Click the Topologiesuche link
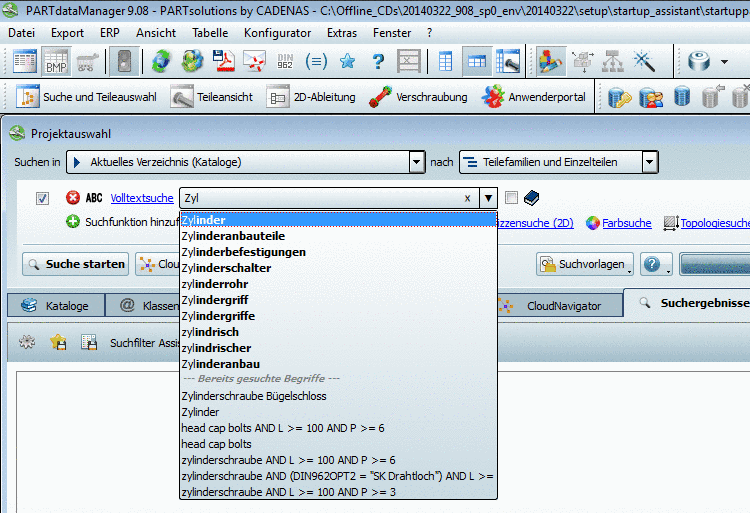The width and height of the screenshot is (750, 513). coord(715,223)
